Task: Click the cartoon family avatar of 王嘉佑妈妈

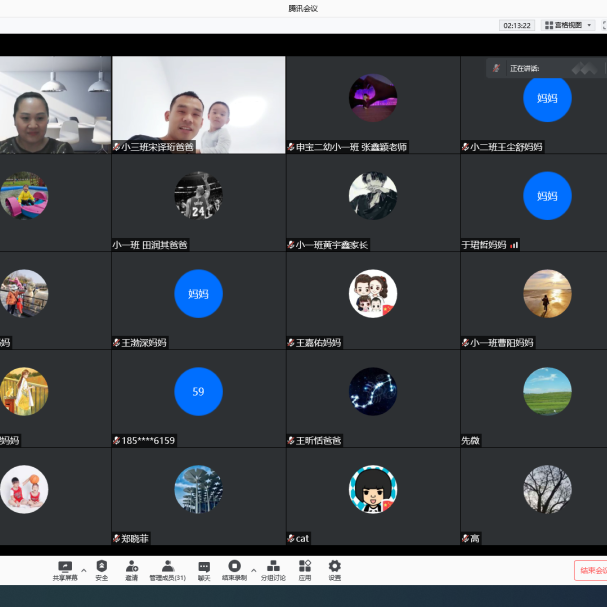Action: 373,293
